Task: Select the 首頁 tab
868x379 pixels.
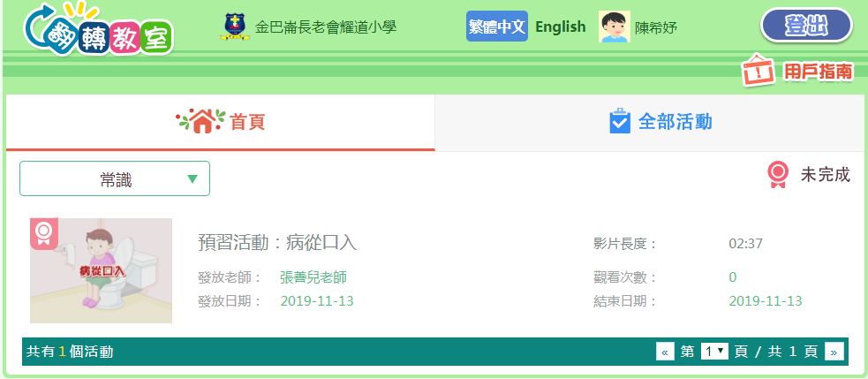Action: pos(221,123)
